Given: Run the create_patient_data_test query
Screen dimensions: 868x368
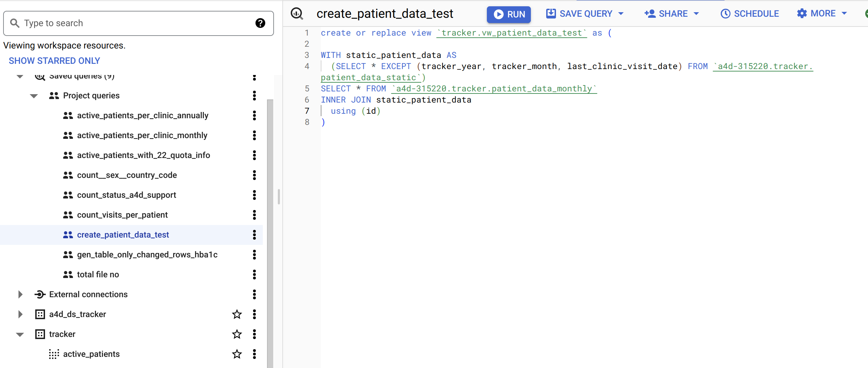Looking at the screenshot, I should pos(509,14).
